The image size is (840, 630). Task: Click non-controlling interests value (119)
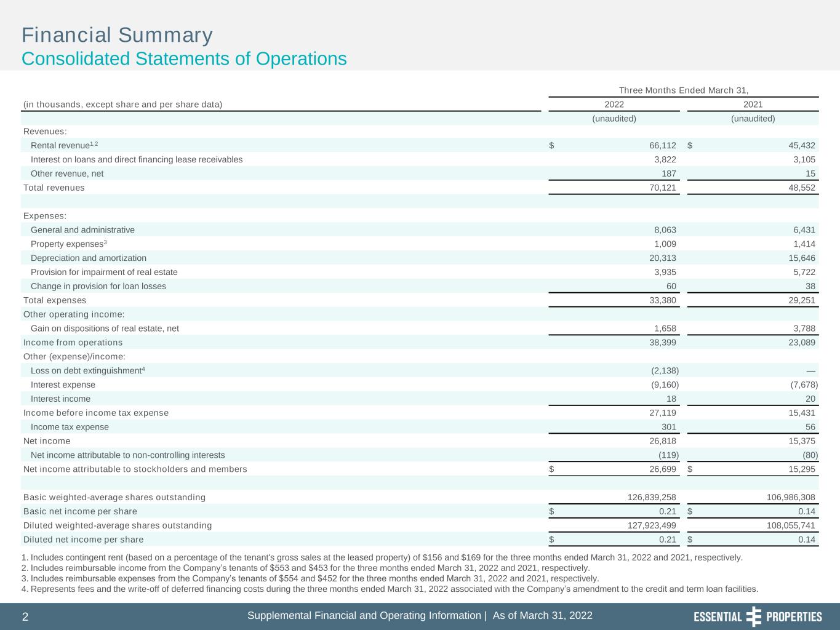(x=668, y=455)
